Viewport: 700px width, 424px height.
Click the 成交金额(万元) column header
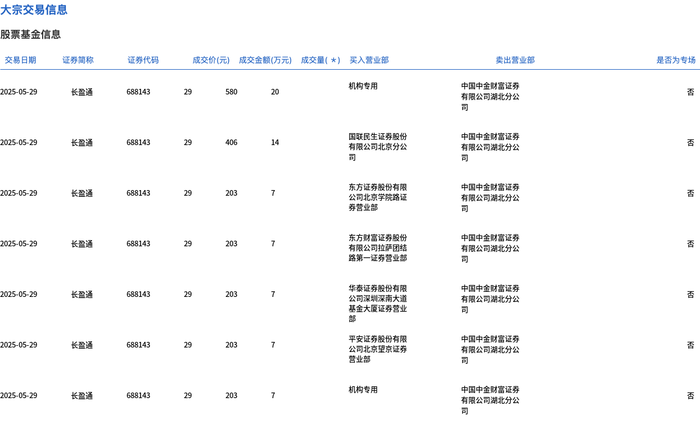click(x=265, y=60)
